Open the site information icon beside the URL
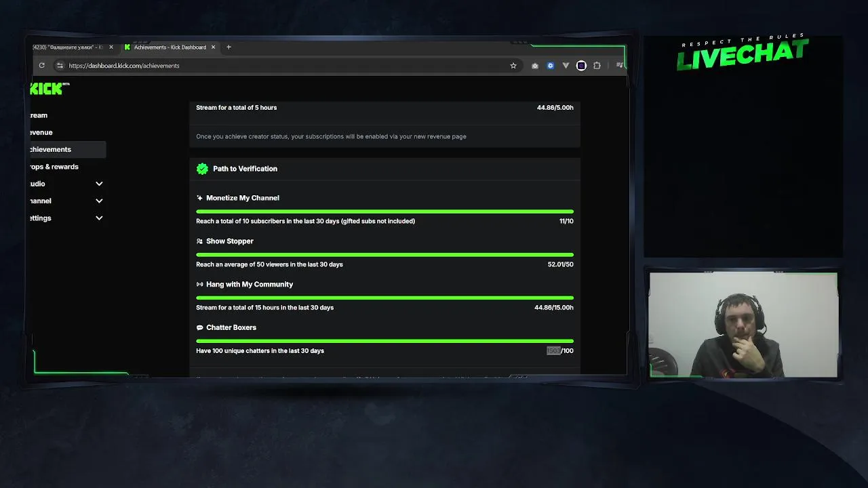Screen dimensions: 868x488 (60, 66)
